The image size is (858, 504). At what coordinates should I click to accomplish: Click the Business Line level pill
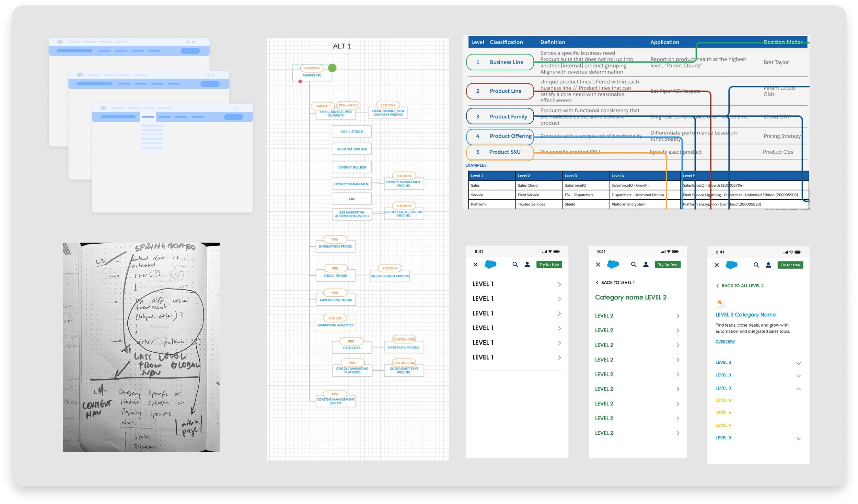pyautogui.click(x=500, y=62)
